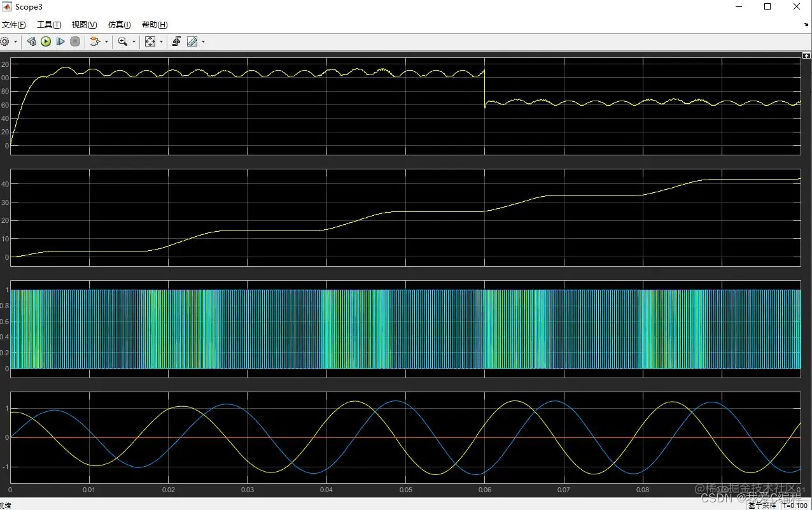The image size is (812, 510).
Task: Open the 文件(F) menu
Action: coord(13,25)
